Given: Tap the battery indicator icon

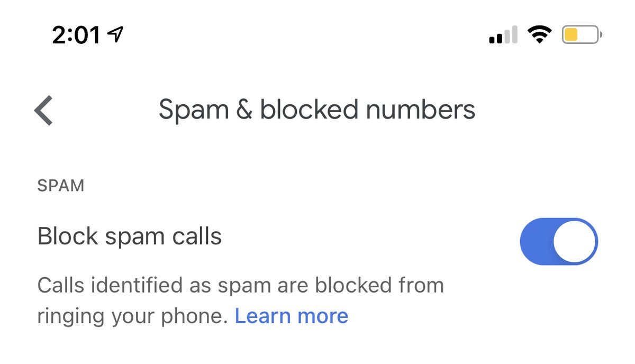Looking at the screenshot, I should (x=582, y=35).
